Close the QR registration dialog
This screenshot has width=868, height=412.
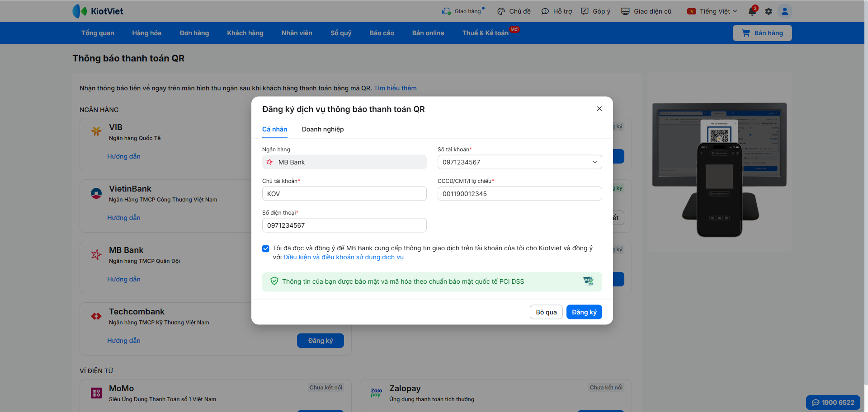pyautogui.click(x=599, y=108)
